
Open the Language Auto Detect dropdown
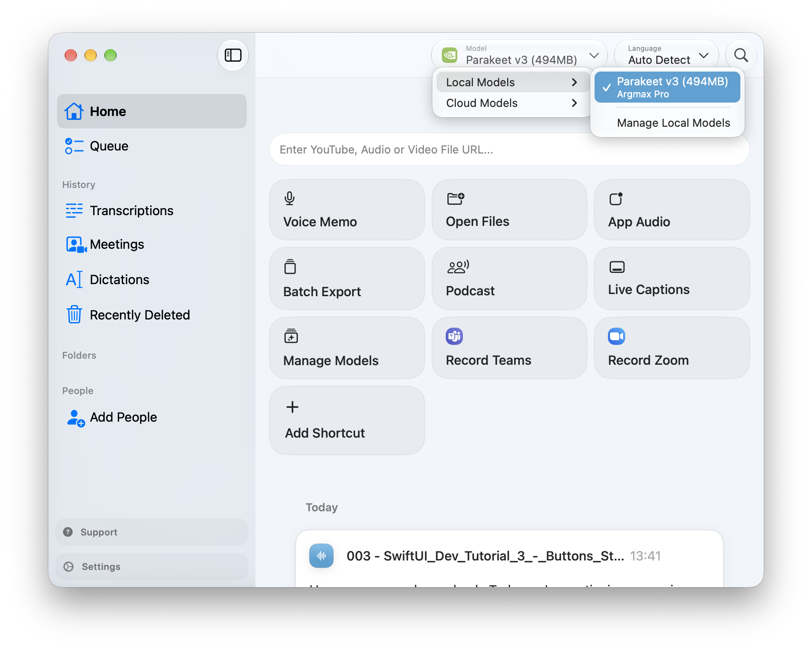coord(667,55)
